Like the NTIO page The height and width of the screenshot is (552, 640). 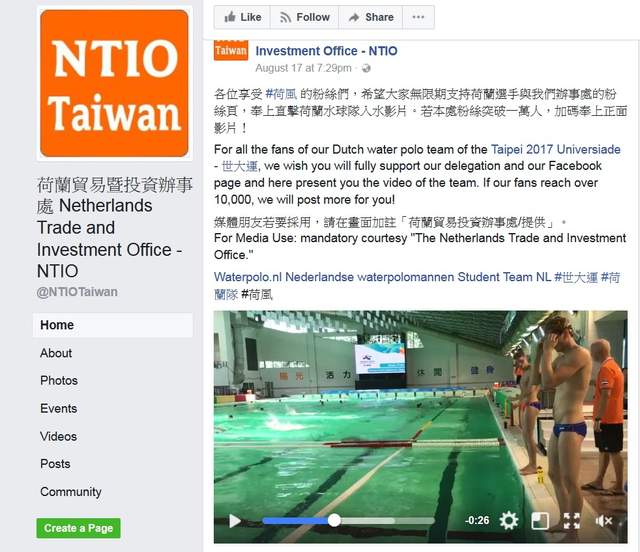click(242, 17)
